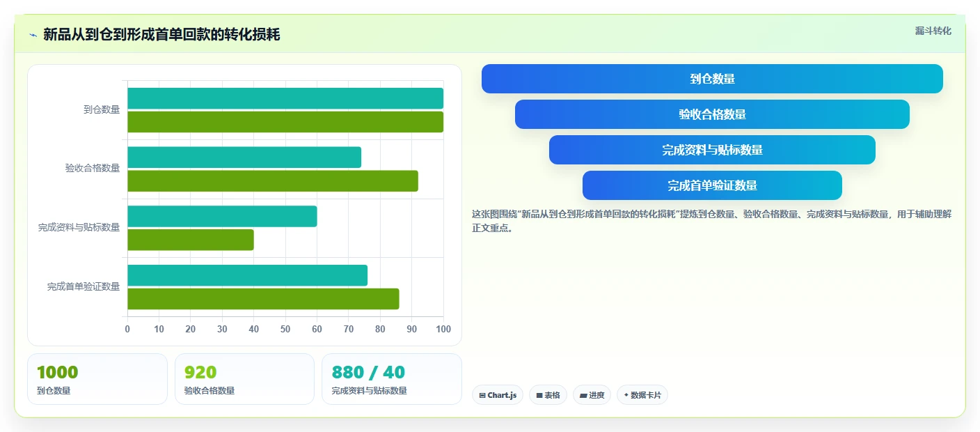The width and height of the screenshot is (980, 432).
Task: Select the 到仓数量 funnel stage bar
Action: coord(712,79)
